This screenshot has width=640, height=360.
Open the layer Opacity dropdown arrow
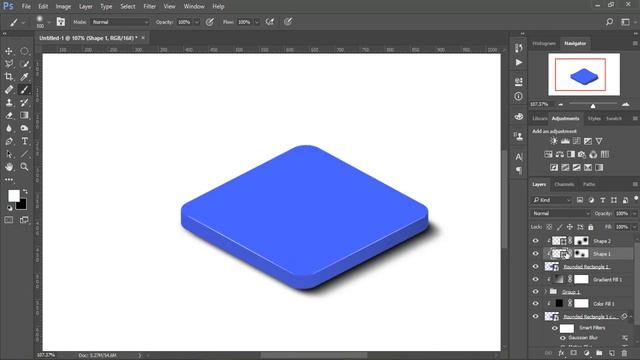coord(634,213)
